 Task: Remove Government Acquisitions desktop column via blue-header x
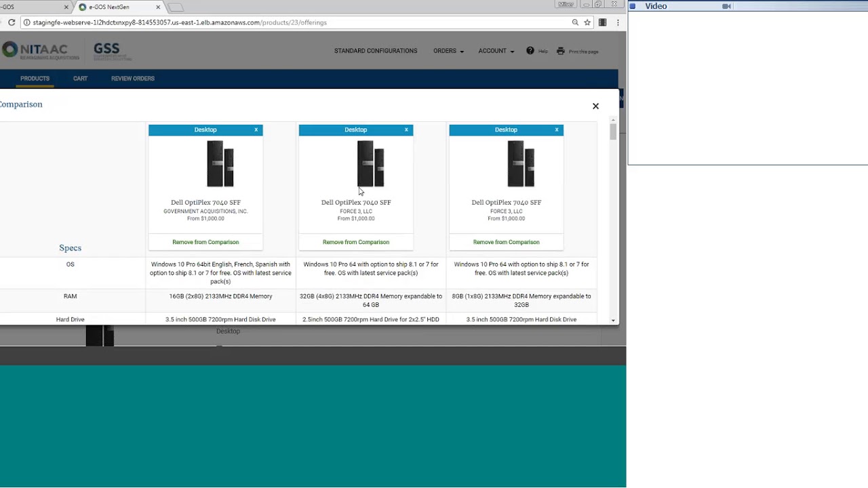point(256,129)
